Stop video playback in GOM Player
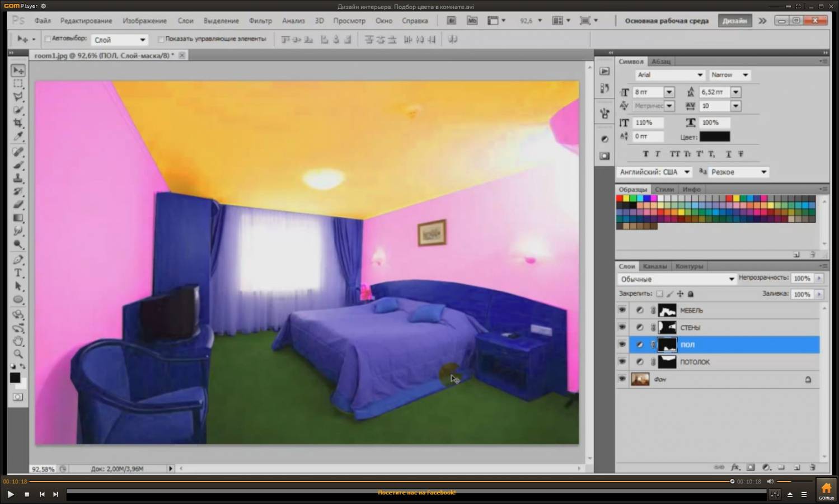Viewport: 839px width, 504px height. point(26,494)
